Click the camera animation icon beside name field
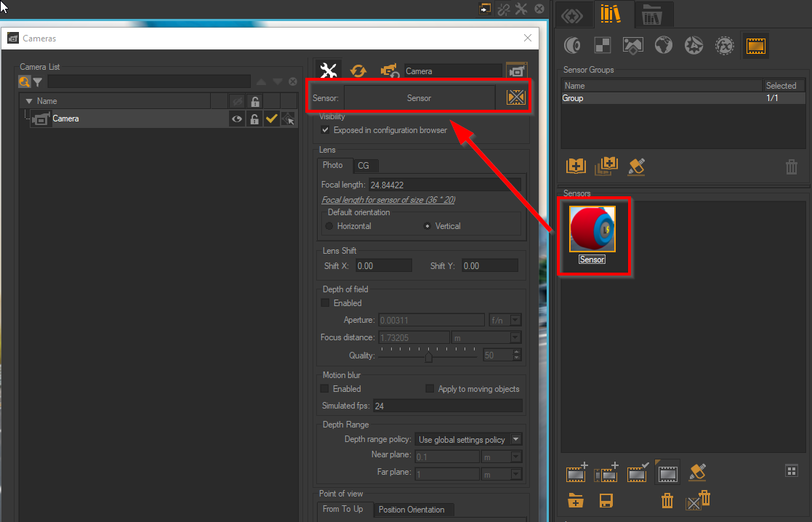 pos(390,71)
